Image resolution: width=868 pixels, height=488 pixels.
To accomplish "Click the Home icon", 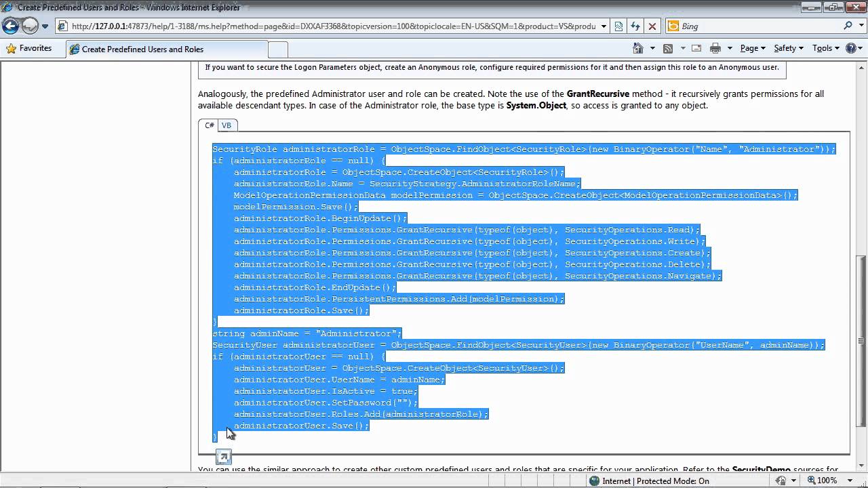I will (638, 48).
